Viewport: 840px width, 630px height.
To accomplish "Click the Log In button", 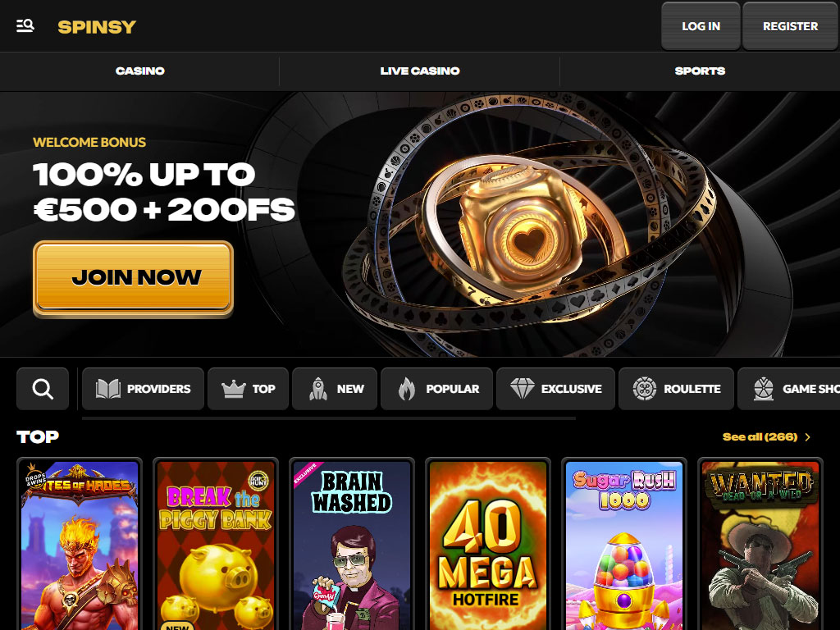I will click(701, 26).
